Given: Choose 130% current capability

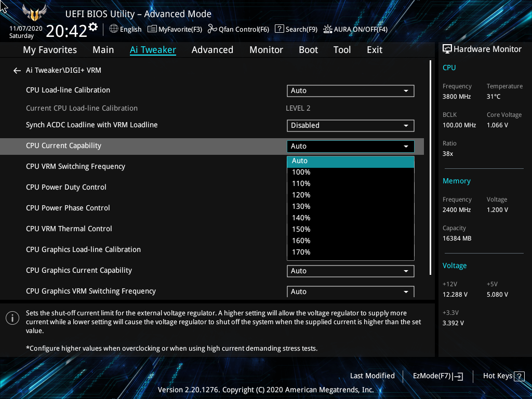Looking at the screenshot, I should (x=351, y=207).
